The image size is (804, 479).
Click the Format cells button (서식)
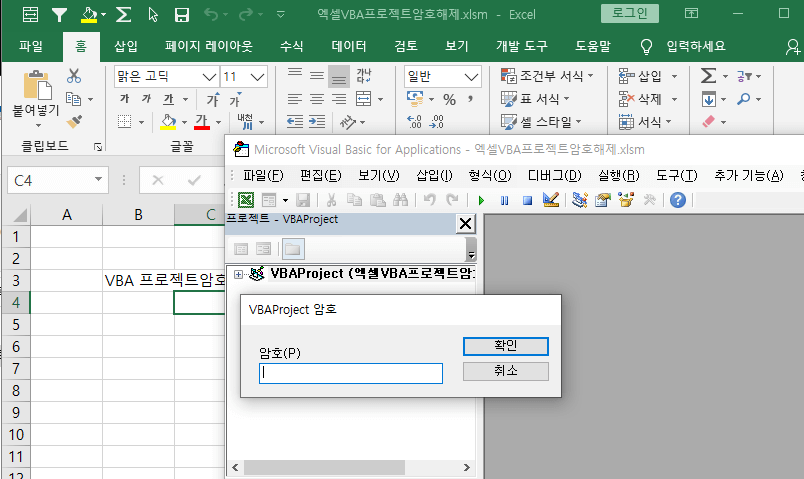tap(641, 122)
